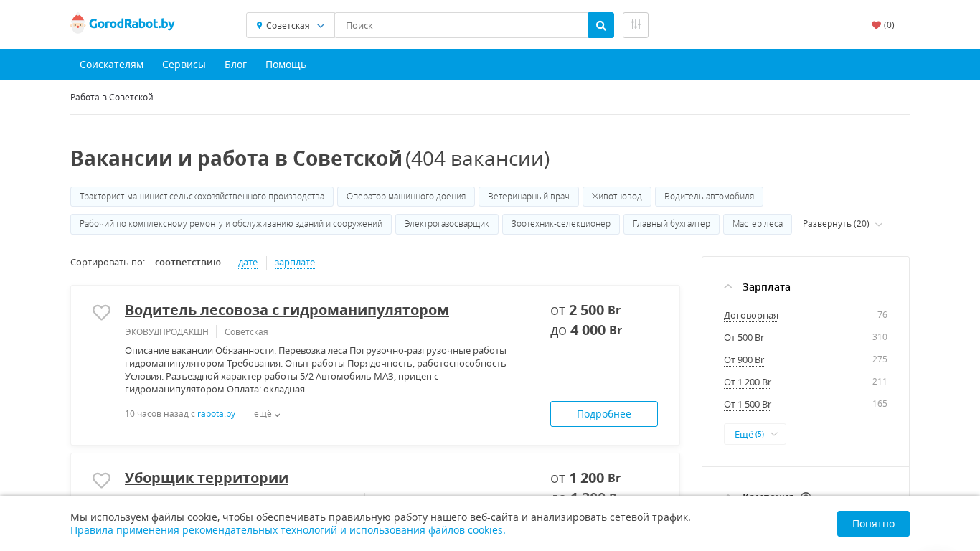This screenshot has width=980, height=551.
Task: Click the Работа в Советской breadcrumb
Action: click(x=112, y=98)
